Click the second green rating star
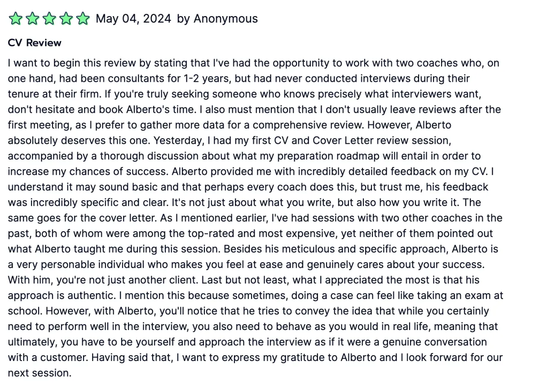The width and height of the screenshot is (539, 392). (x=32, y=19)
